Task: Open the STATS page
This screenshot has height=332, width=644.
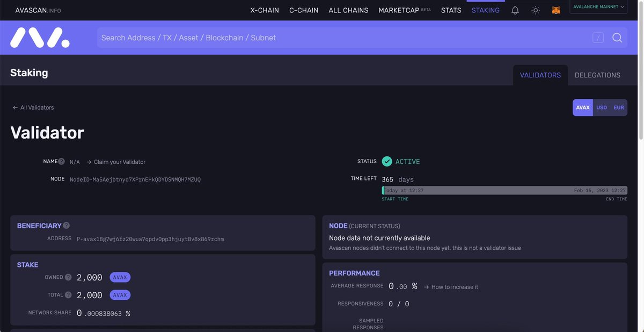Action: coord(451,10)
